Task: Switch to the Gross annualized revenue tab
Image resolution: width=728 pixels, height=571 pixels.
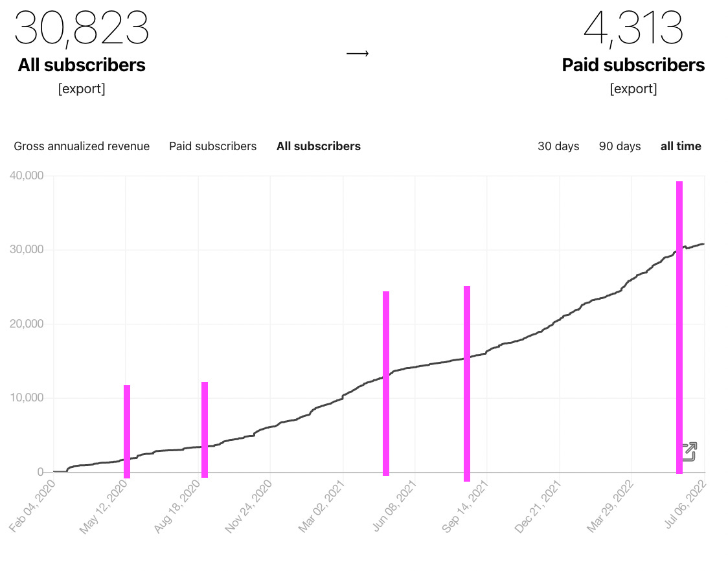Action: [81, 146]
